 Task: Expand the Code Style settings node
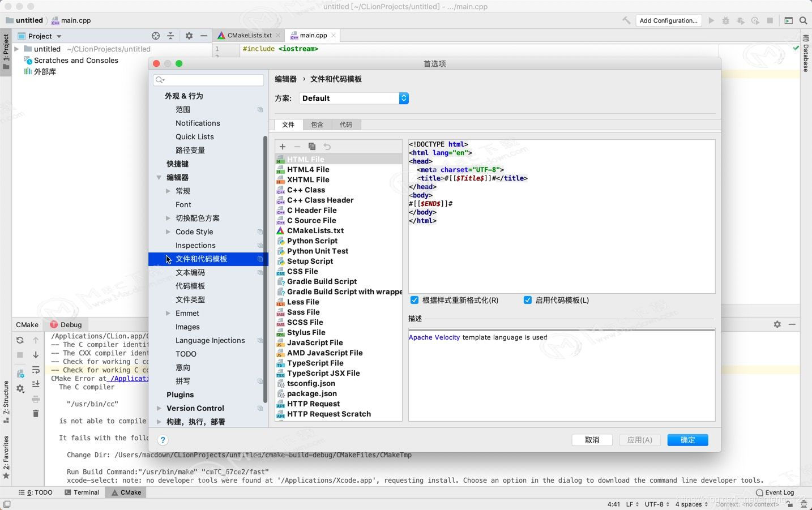(x=168, y=232)
